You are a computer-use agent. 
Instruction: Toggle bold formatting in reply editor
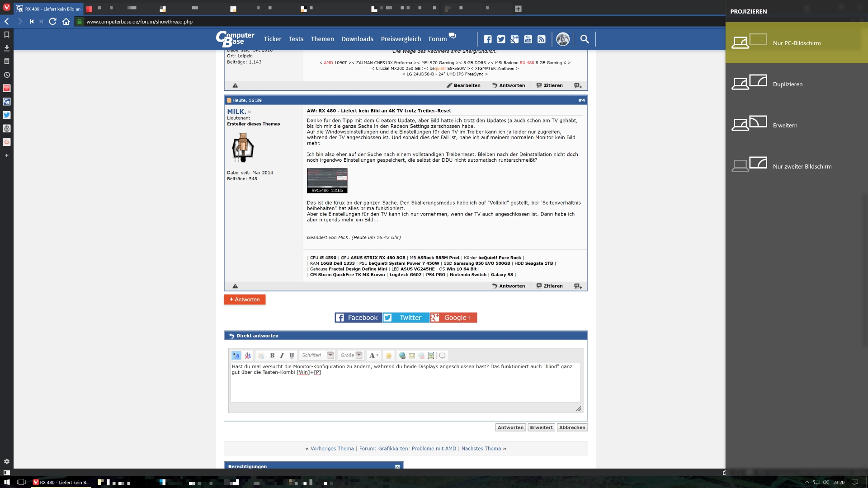(x=272, y=356)
